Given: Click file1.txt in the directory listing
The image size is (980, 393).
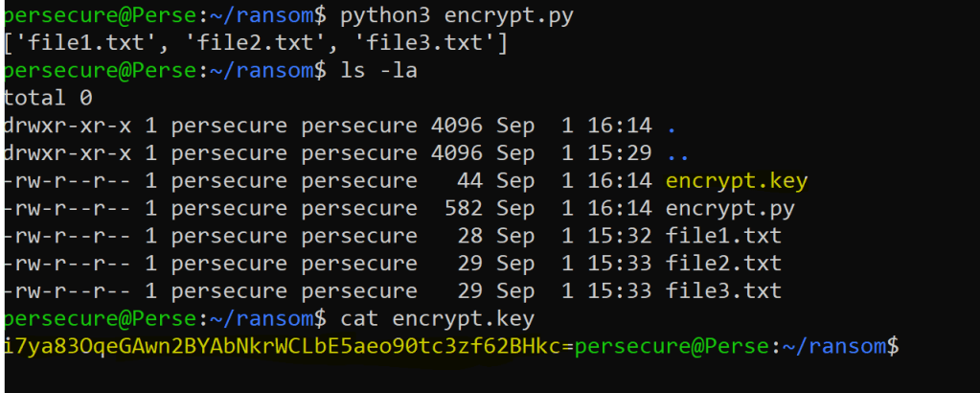Looking at the screenshot, I should tap(722, 236).
